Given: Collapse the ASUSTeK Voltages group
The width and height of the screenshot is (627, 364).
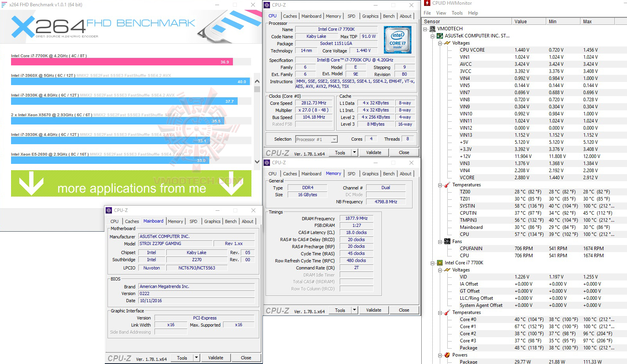Looking at the screenshot, I should tap(440, 43).
